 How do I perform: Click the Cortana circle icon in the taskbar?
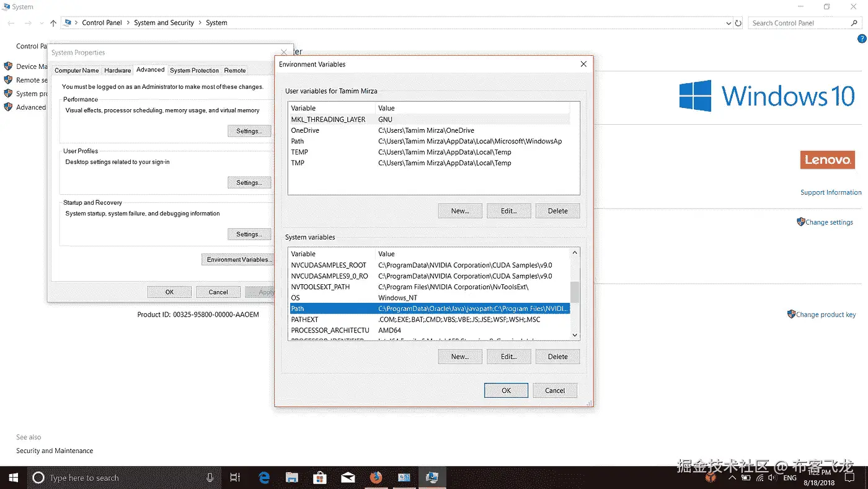point(38,478)
